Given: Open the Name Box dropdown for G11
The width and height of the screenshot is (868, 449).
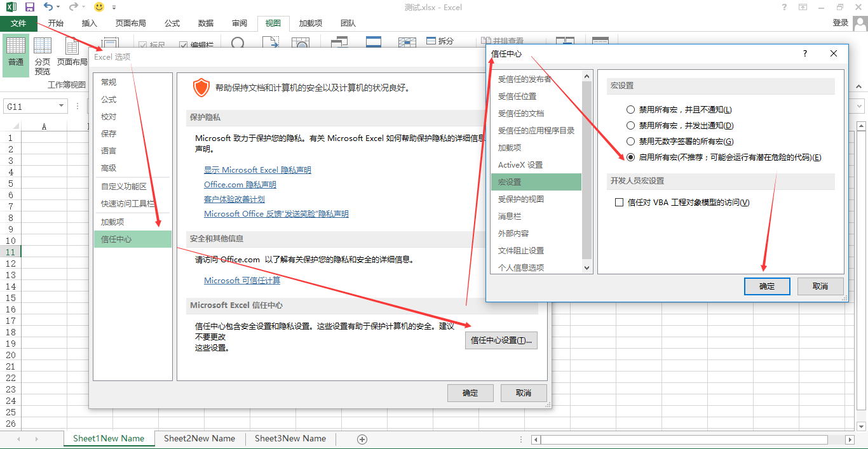Looking at the screenshot, I should 62,107.
